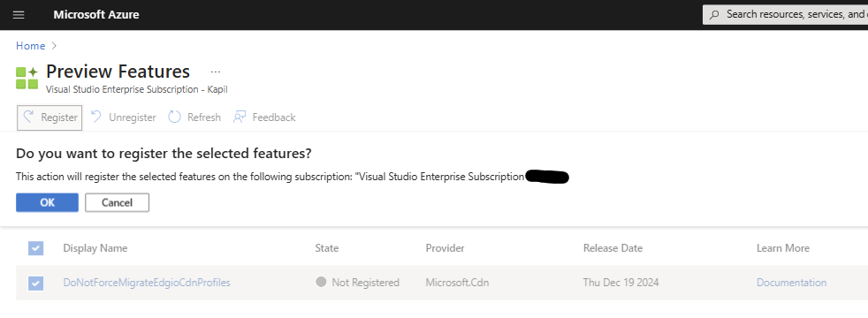This screenshot has height=318, width=868.
Task: Click the Preview Features green tiles icon
Action: click(27, 78)
